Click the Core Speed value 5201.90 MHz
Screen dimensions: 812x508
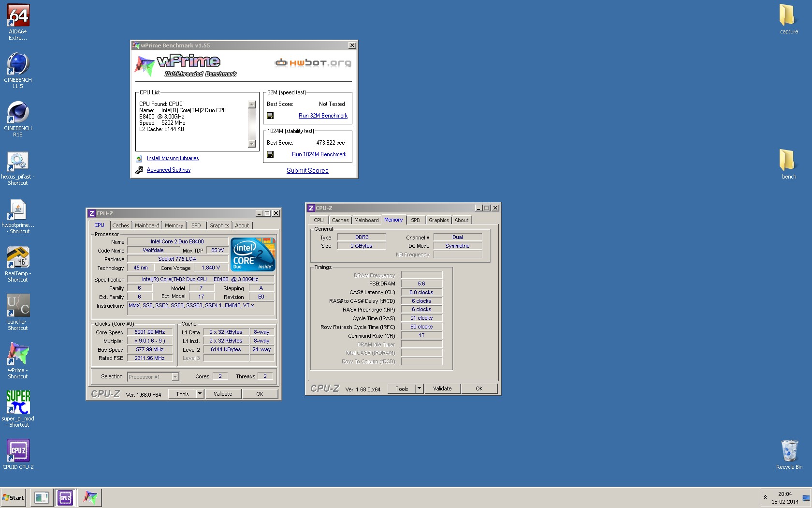pyautogui.click(x=150, y=332)
